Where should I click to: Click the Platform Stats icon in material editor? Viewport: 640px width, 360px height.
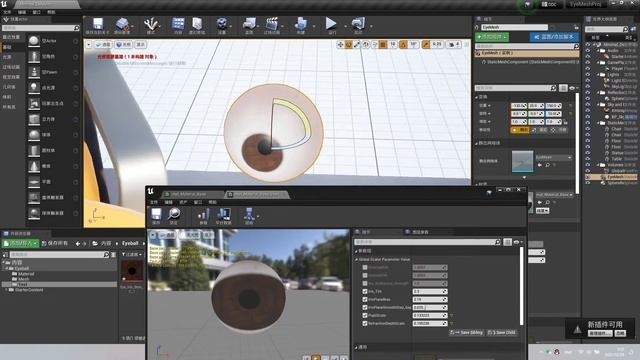223,215
